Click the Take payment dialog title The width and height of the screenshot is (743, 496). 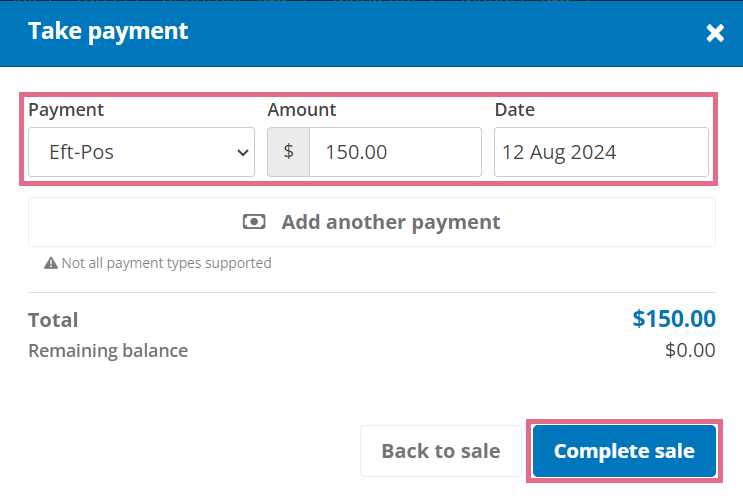tap(108, 31)
